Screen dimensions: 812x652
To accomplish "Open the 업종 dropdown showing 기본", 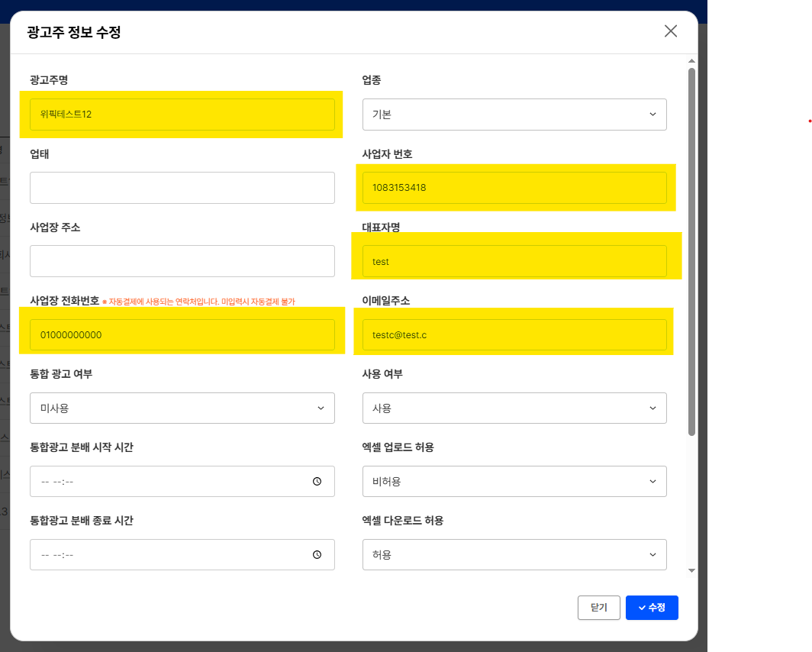I will (514, 115).
